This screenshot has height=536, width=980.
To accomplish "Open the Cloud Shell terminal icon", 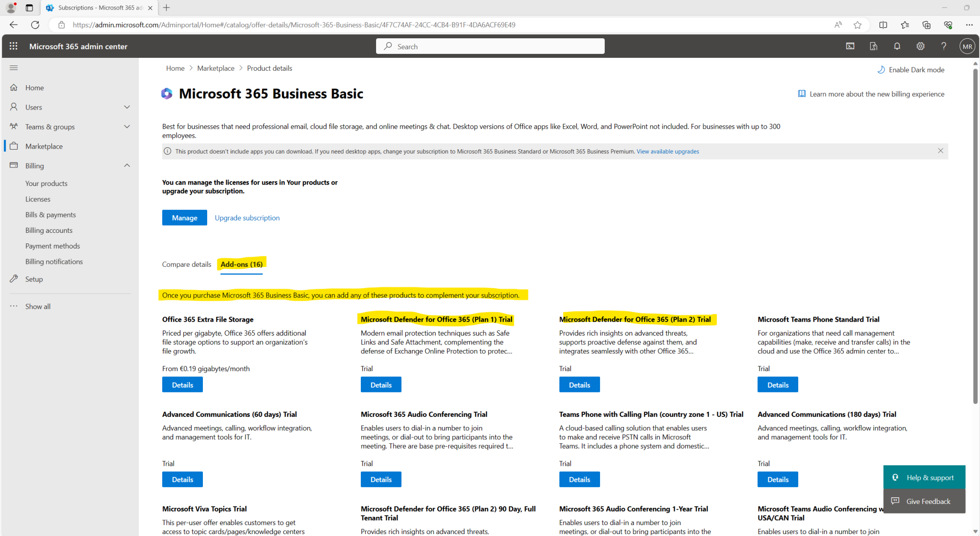I will (850, 46).
